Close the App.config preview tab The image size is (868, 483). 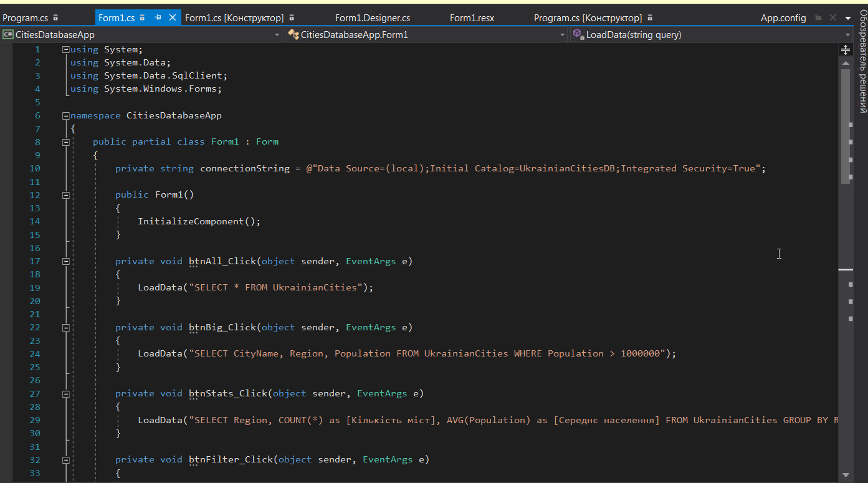(832, 18)
